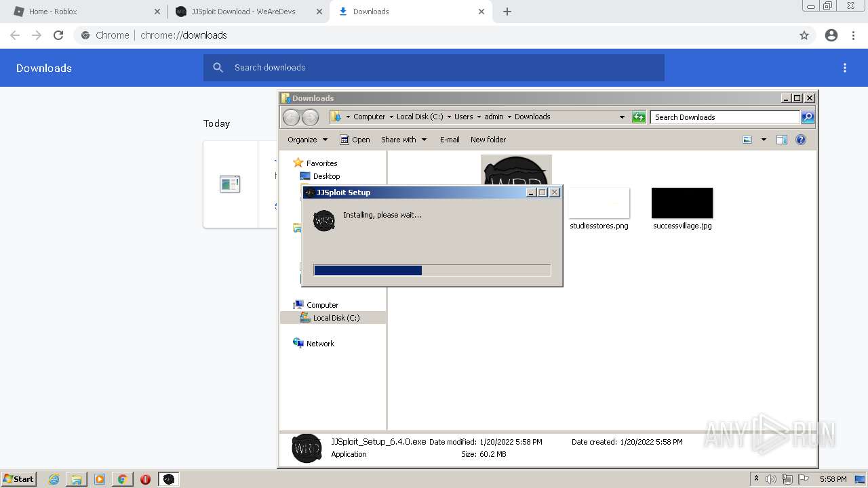The height and width of the screenshot is (488, 868).
Task: Bookmark this page with the star icon
Action: tap(804, 35)
